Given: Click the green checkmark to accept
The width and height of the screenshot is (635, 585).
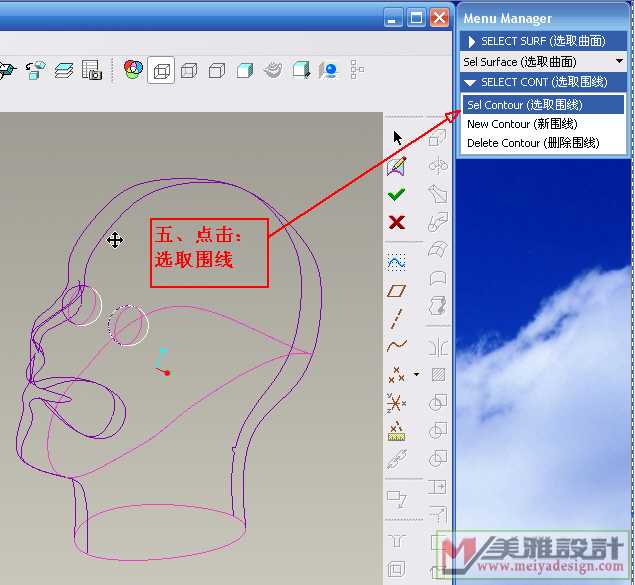Looking at the screenshot, I should tap(396, 194).
